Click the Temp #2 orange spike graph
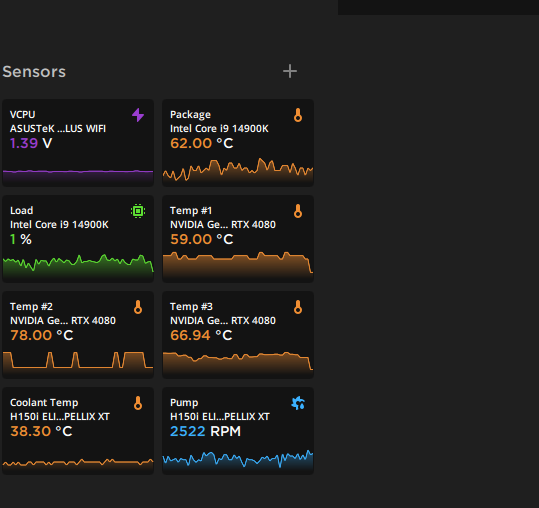539x508 pixels. (x=78, y=360)
